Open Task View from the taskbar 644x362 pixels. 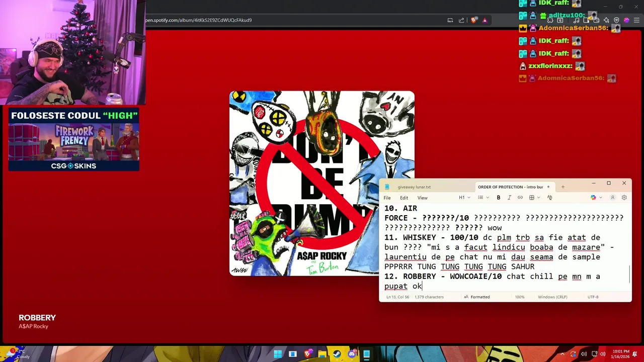pyautogui.click(x=292, y=354)
